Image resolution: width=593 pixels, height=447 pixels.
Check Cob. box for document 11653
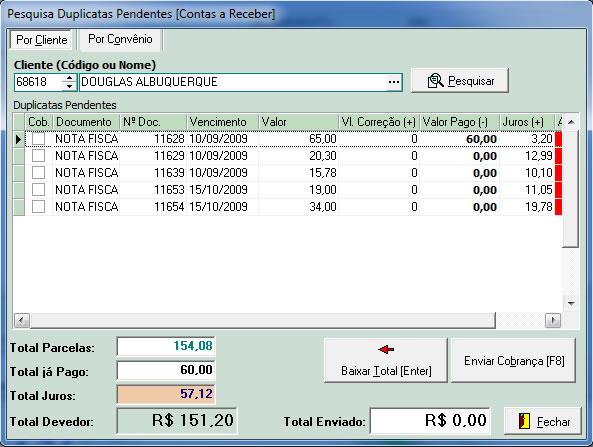38,189
